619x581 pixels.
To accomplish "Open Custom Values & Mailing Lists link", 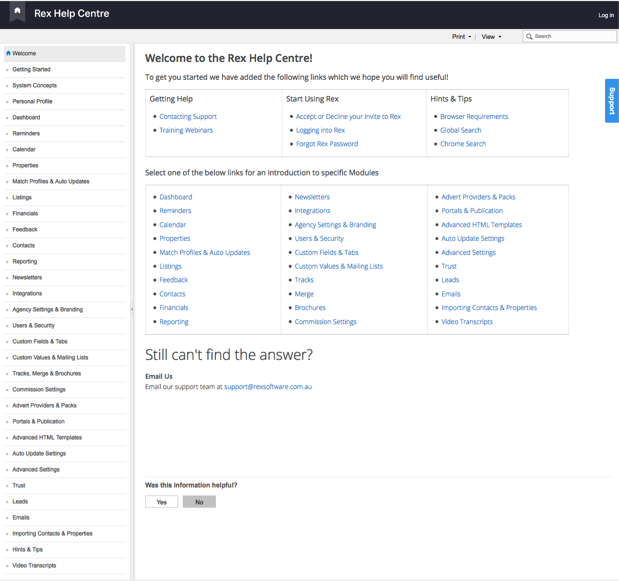I will pyautogui.click(x=338, y=266).
